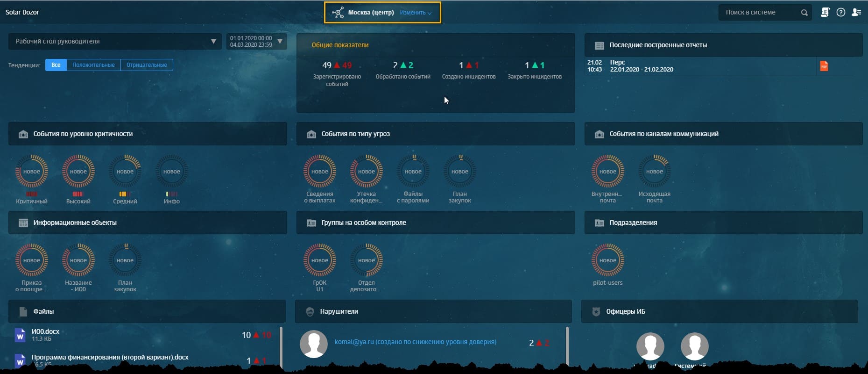Open the Приказ о поощре... object gauge
Viewport: 868px width, 374px height.
coord(32,260)
